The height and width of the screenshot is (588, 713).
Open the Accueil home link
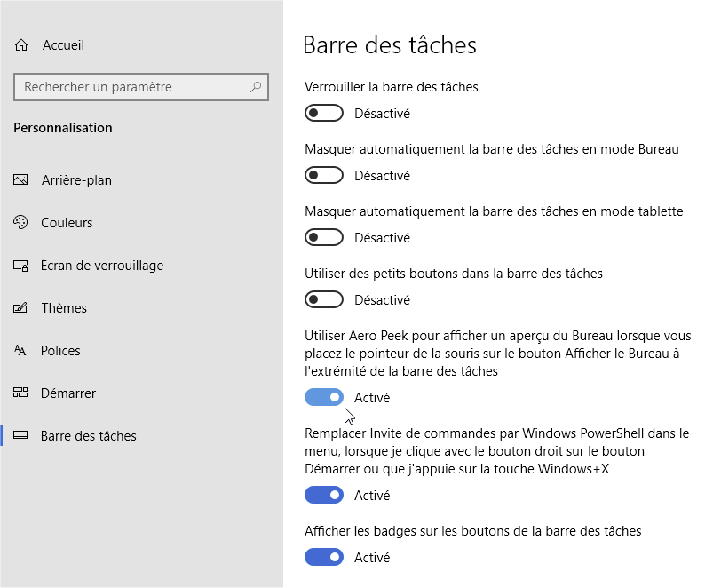[x=63, y=45]
